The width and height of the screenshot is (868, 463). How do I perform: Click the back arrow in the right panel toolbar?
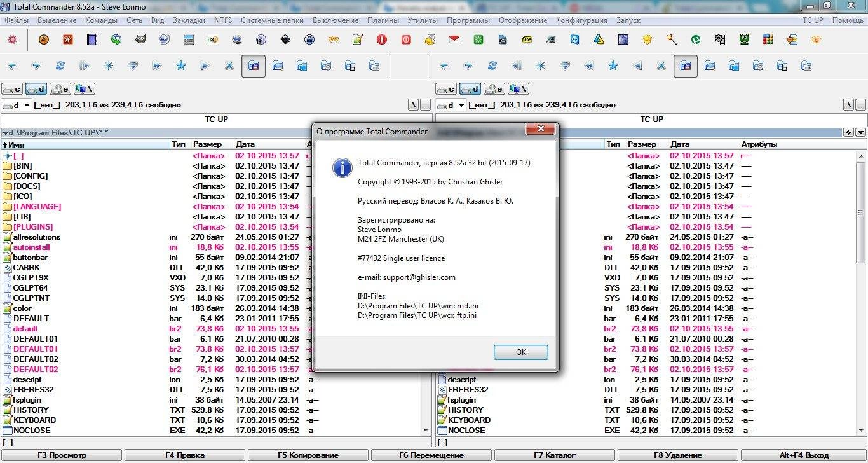click(x=444, y=66)
